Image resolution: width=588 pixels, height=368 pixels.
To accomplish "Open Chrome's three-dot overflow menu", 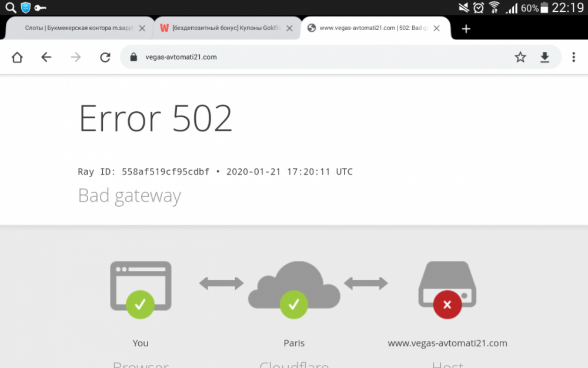I will [573, 57].
